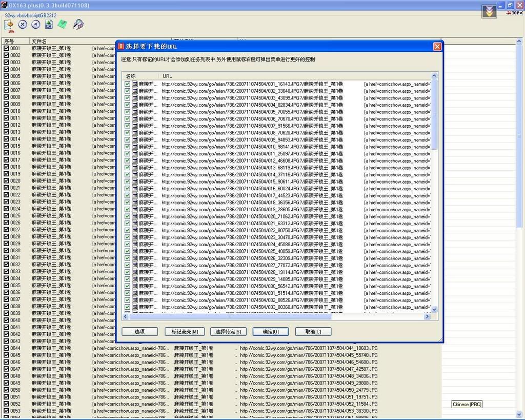Click the 049_29808.JPG URL in main list

tap(309, 383)
